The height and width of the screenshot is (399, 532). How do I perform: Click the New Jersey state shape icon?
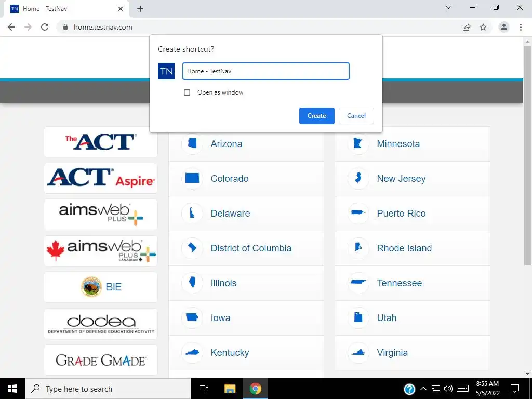coord(358,179)
